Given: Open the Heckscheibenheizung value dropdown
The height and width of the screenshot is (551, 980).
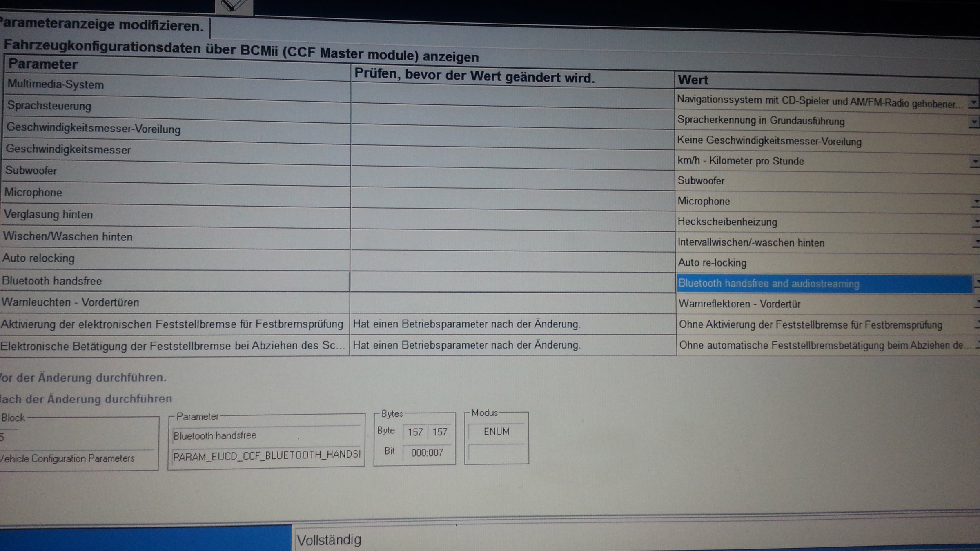Looking at the screenshot, I should click(x=976, y=222).
